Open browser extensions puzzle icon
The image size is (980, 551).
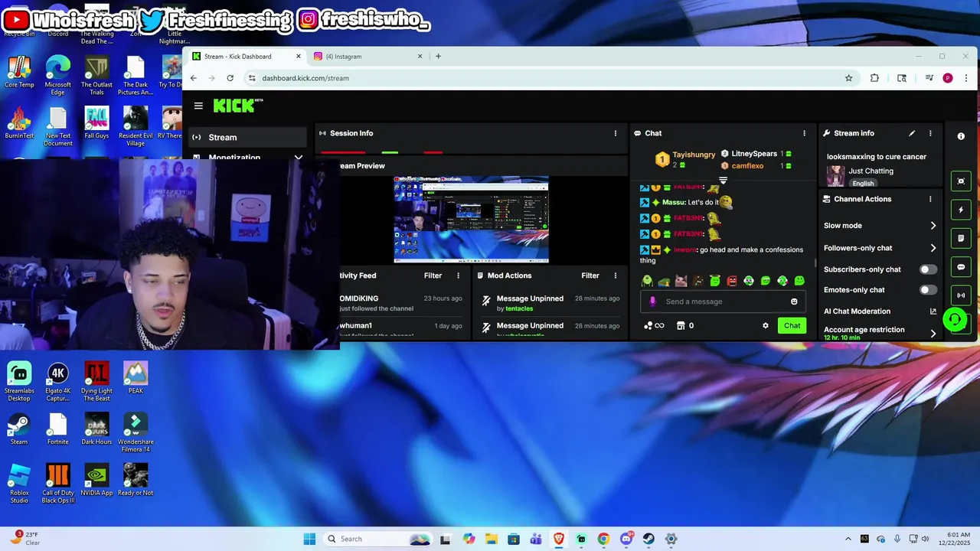point(874,78)
